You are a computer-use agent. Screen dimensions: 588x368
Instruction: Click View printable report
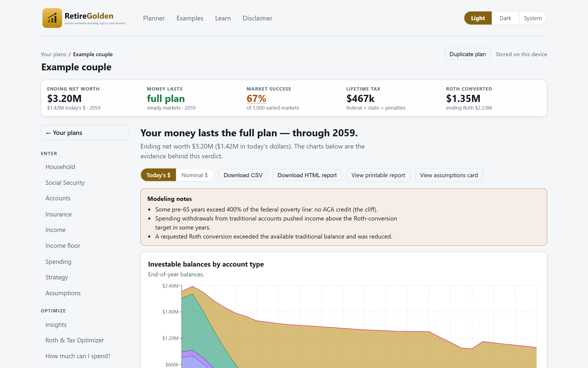(x=378, y=175)
